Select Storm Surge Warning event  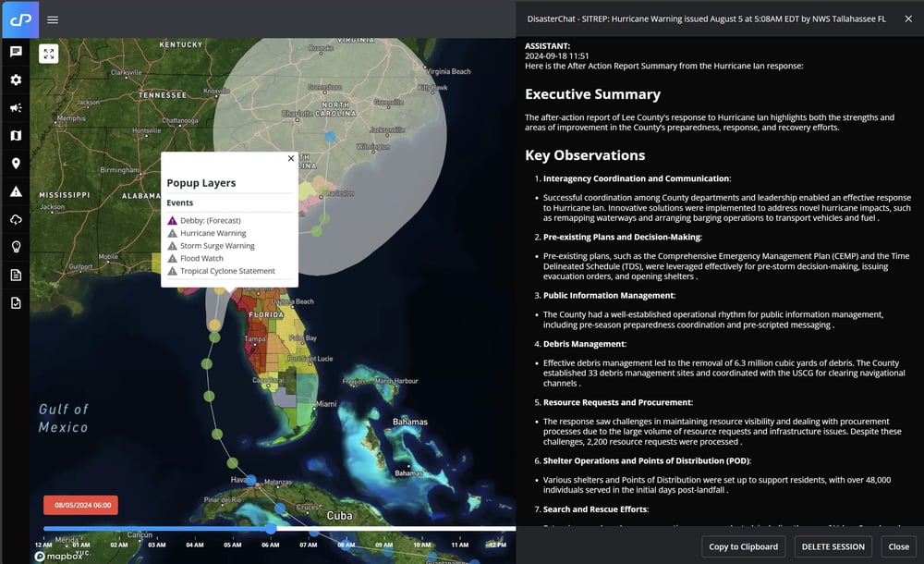tap(217, 246)
